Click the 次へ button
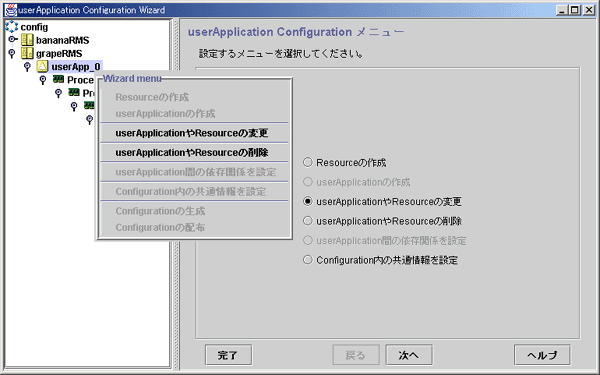Screen dimensions: 600x375 [x=409, y=355]
